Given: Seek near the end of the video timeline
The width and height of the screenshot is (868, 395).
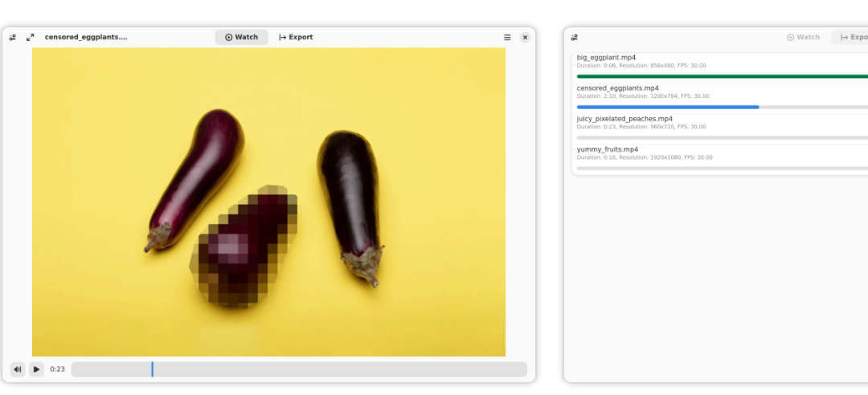Looking at the screenshot, I should click(514, 369).
